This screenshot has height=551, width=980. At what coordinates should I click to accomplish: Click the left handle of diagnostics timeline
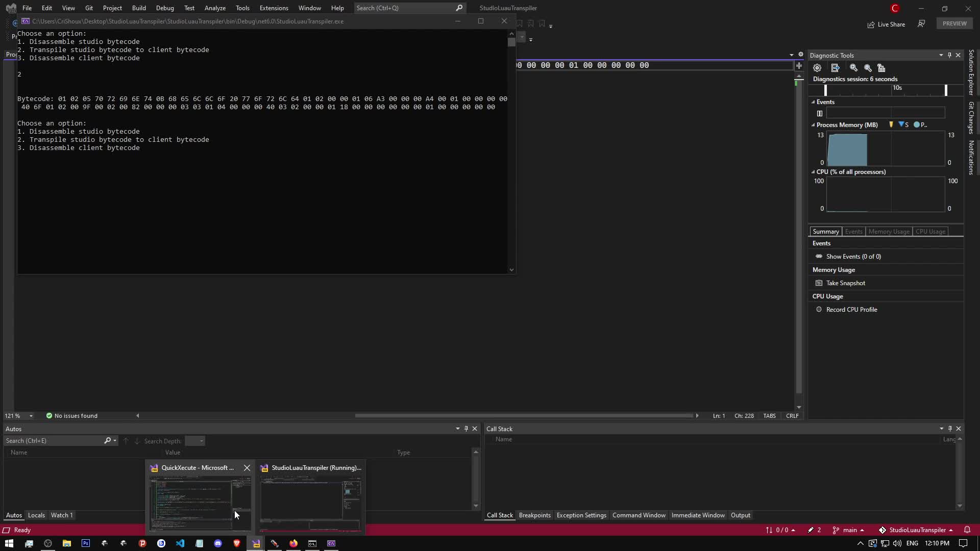(x=825, y=90)
